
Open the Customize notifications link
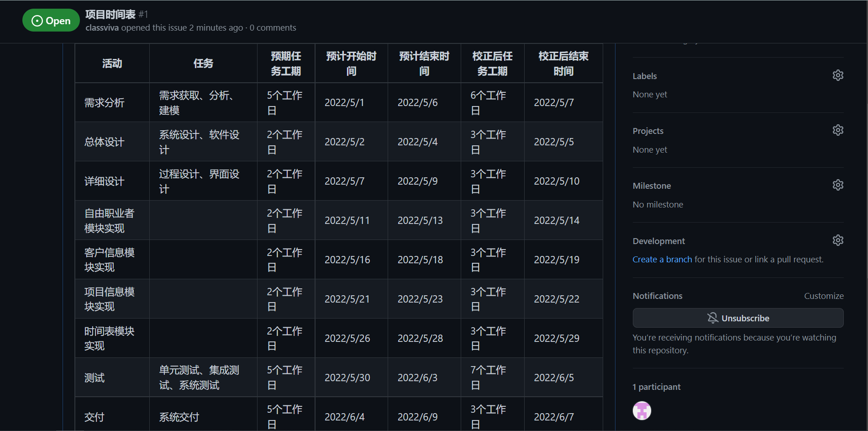(823, 296)
